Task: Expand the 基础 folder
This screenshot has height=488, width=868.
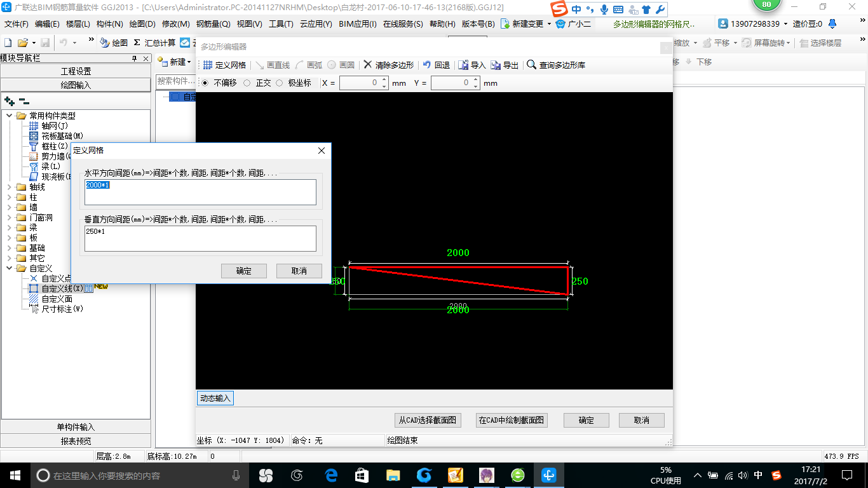Action: pyautogui.click(x=10, y=248)
